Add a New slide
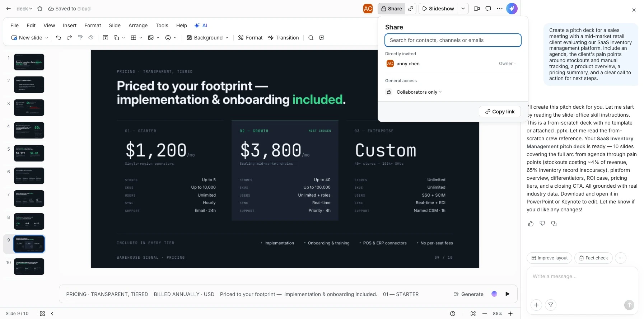This screenshot has width=644, height=319. coord(27,38)
